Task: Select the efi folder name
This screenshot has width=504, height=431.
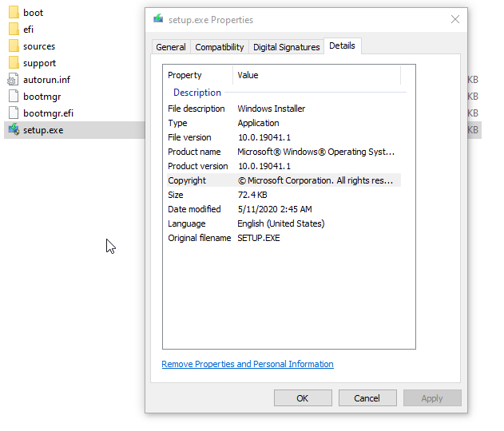Action: (x=28, y=30)
